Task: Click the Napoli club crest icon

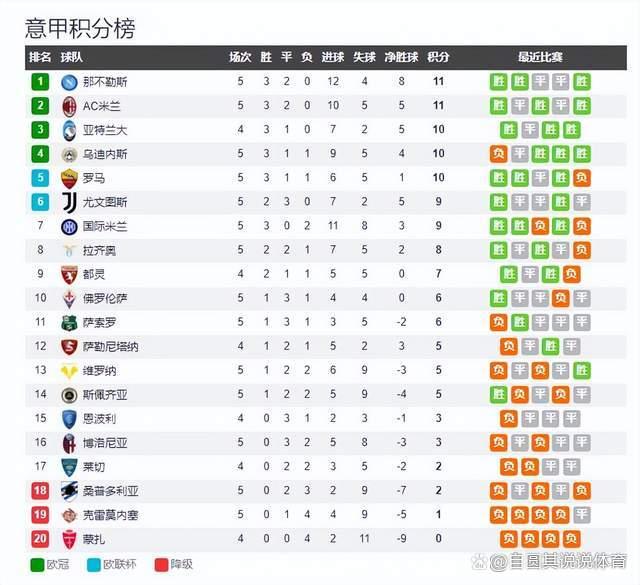Action: 69,82
